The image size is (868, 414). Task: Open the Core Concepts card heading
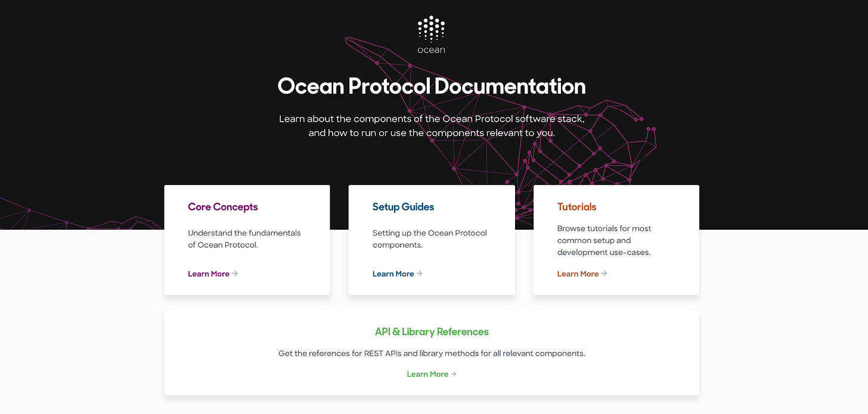[223, 207]
